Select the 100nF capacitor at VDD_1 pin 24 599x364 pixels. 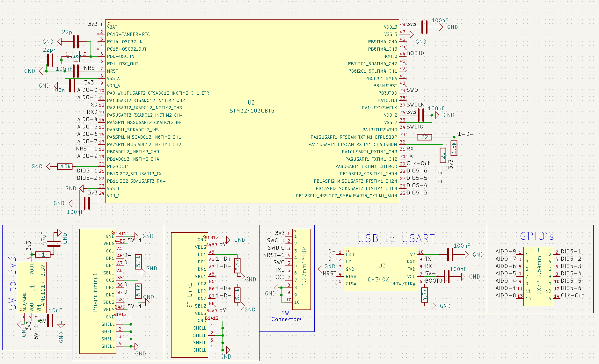87,203
